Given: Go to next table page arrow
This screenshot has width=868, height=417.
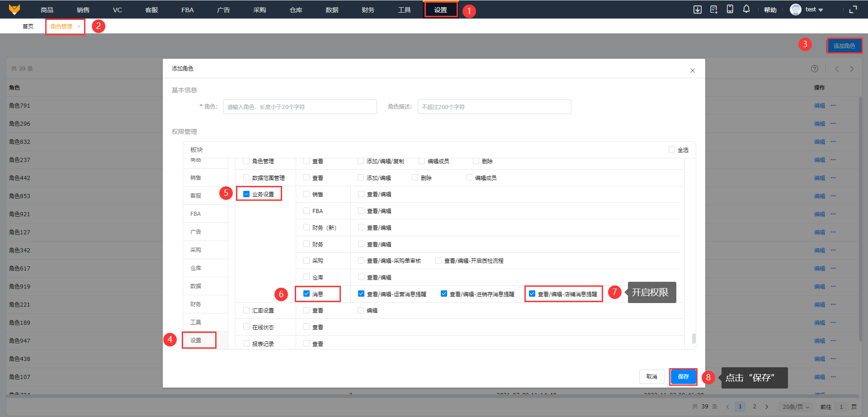Looking at the screenshot, I should 852,69.
